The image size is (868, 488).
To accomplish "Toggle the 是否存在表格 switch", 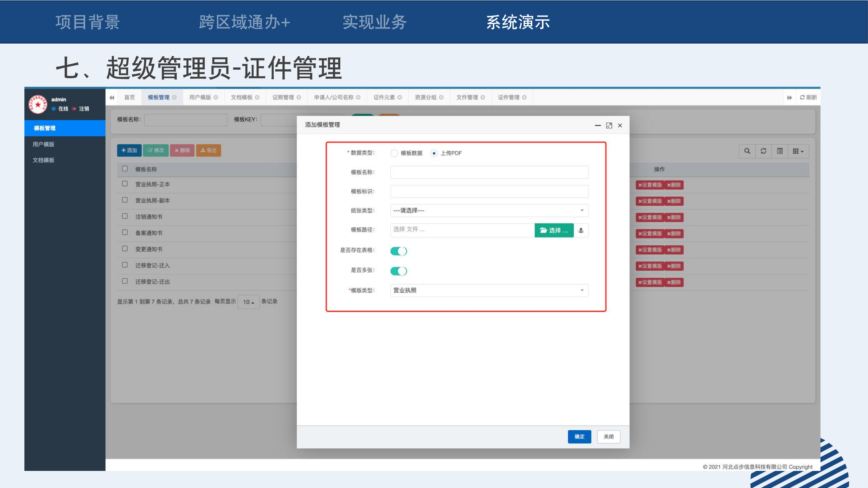I will [399, 251].
